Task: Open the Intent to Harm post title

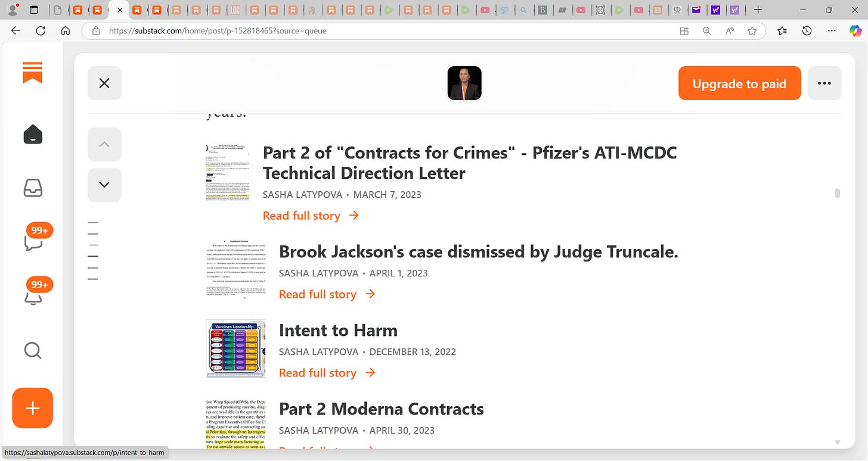Action: pos(338,330)
